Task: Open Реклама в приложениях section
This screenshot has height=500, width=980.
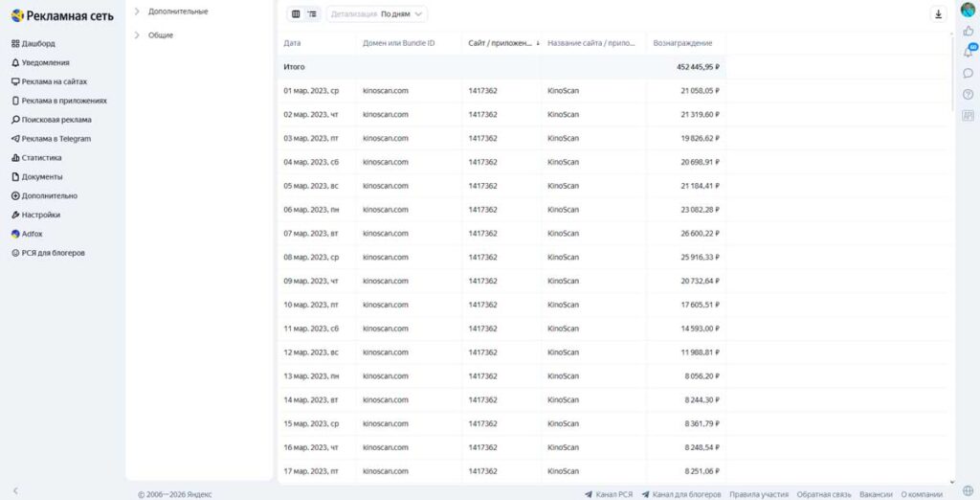Action: [58, 101]
